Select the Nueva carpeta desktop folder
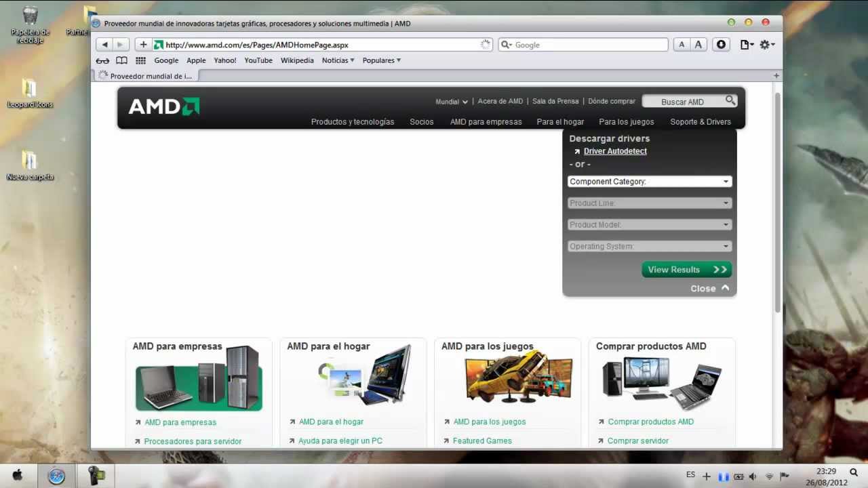 [29, 166]
